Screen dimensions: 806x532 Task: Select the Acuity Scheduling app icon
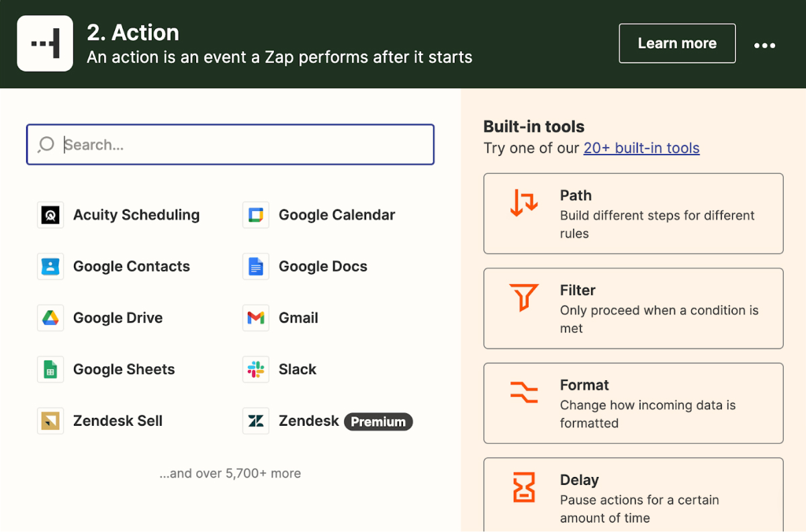pos(50,215)
